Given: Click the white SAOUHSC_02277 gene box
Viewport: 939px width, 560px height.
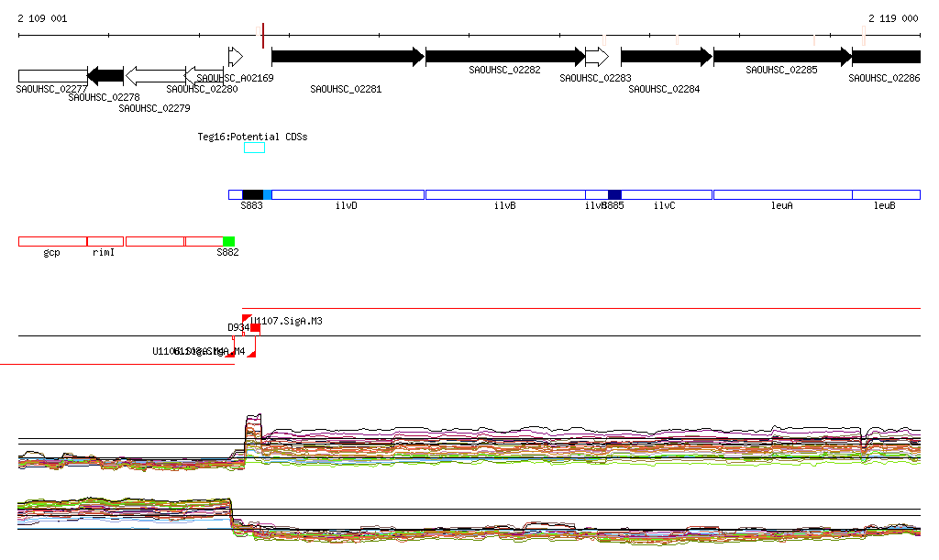Looking at the screenshot, I should coord(52,75).
